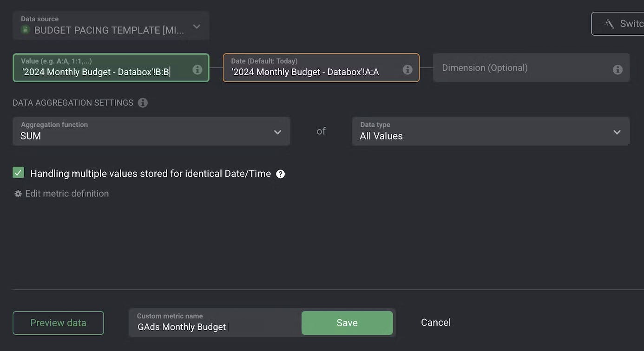Click the Preview data button
The width and height of the screenshot is (644, 351).
(58, 323)
